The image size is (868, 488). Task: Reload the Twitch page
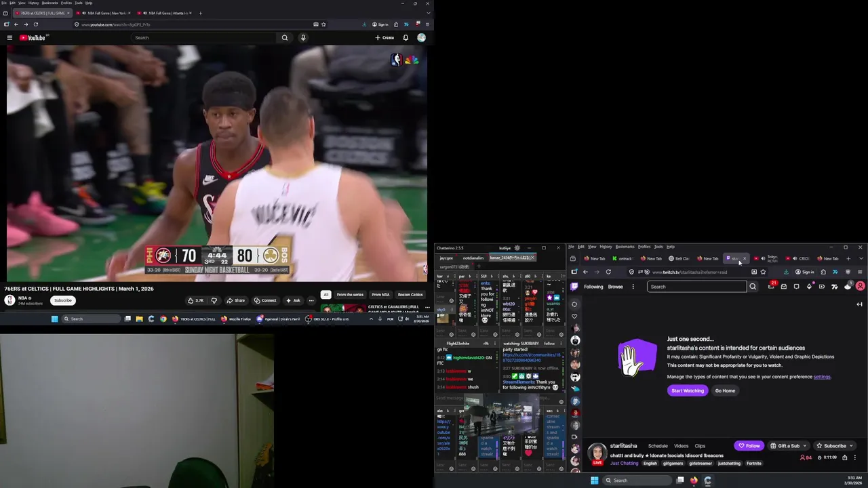tap(608, 272)
